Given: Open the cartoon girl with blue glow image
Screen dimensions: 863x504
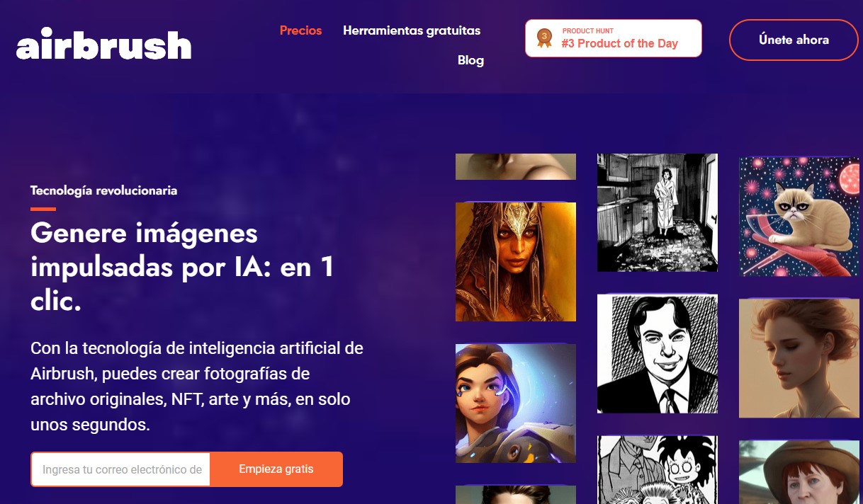Looking at the screenshot, I should coord(516,403).
